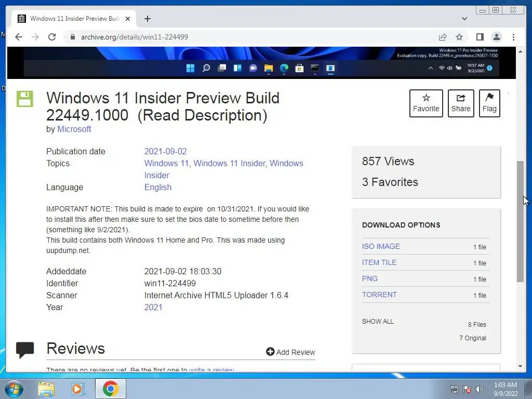
Task: Click the forward navigation arrow
Action: [35, 37]
